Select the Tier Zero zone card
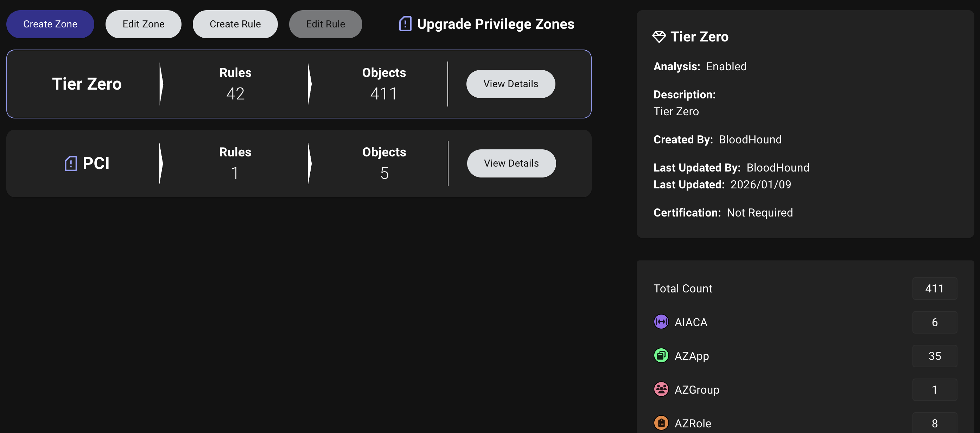980x433 pixels. pos(299,84)
